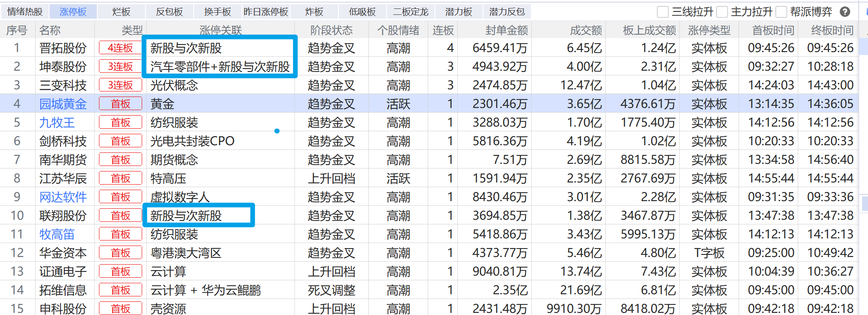Sort by the 封单金额 column header
868x315 pixels.
(507, 30)
